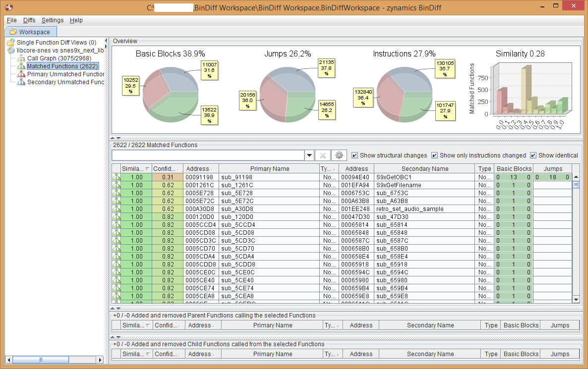Image resolution: width=588 pixels, height=369 pixels.
Task: Select Primary Unmatched Functions tree node
Action: pos(65,74)
